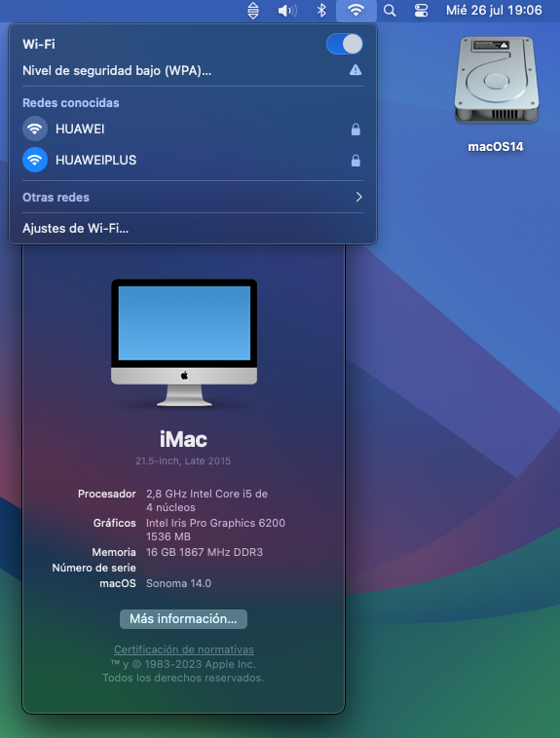Open Spotlight search magnifier icon
The height and width of the screenshot is (738, 560).
click(x=390, y=11)
